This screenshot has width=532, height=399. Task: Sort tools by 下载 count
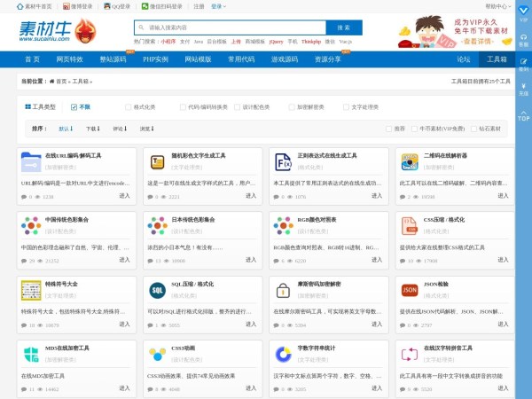pos(90,129)
